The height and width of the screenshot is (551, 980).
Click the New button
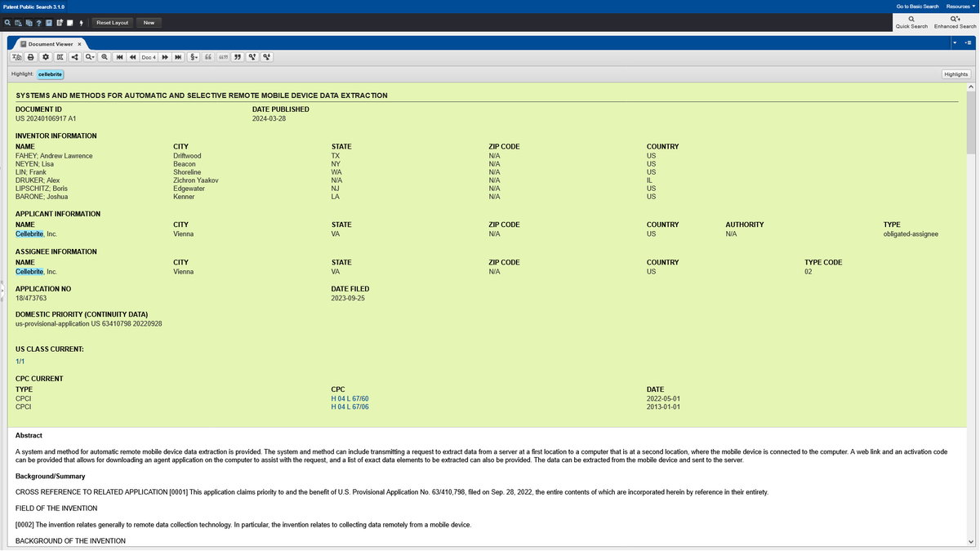click(x=149, y=22)
